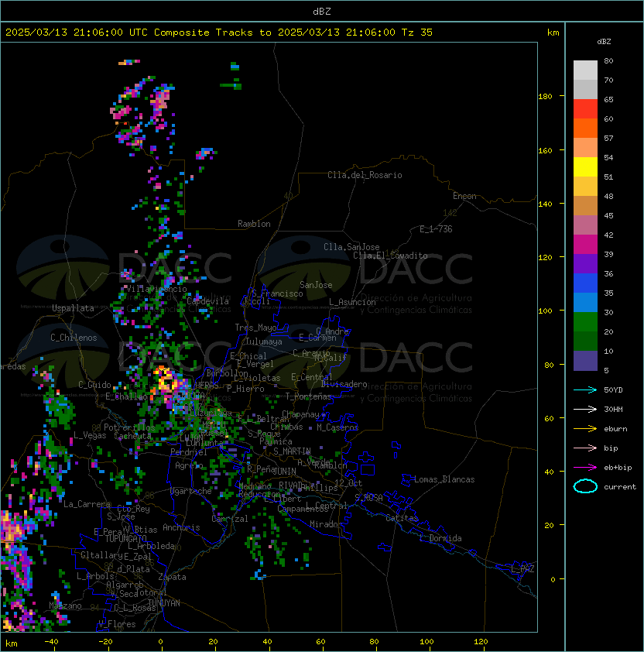Click the 'dBZ' title at top center
Image resolution: width=644 pixels, height=652 pixels.
pyautogui.click(x=322, y=11)
